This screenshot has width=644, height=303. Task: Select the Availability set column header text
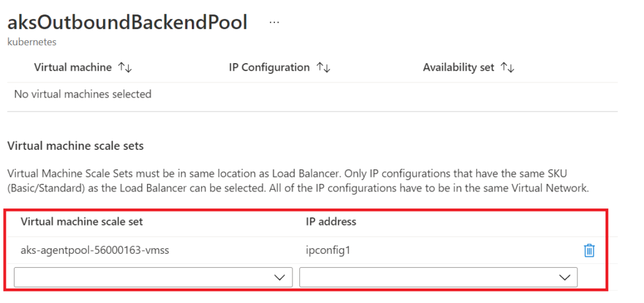coord(458,67)
